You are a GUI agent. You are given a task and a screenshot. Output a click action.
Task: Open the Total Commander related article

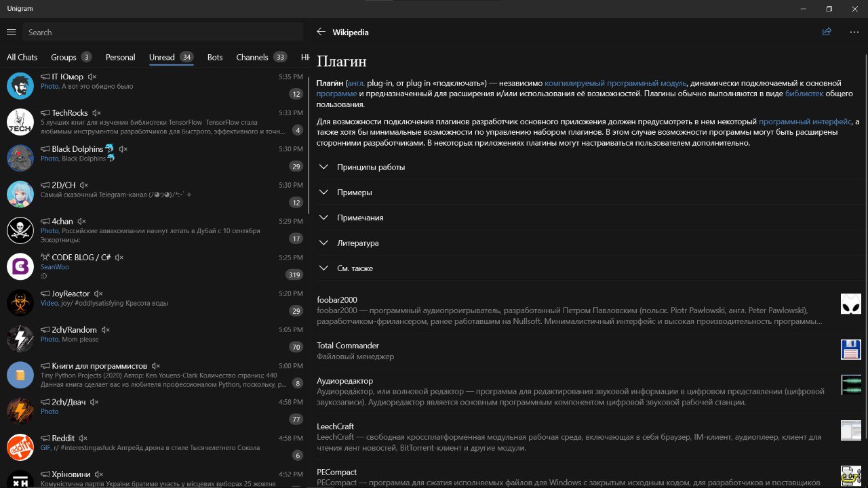point(589,350)
